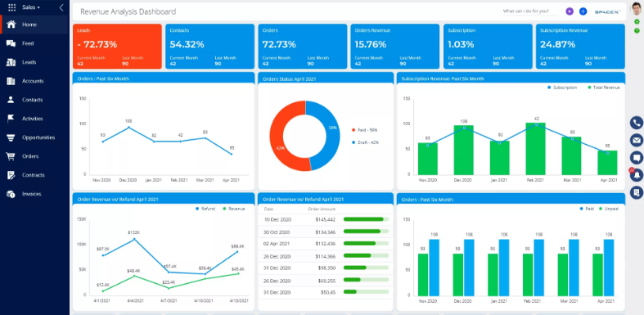The image size is (644, 315).
Task: Click the Leads icon in sidebar
Action: coord(11,62)
